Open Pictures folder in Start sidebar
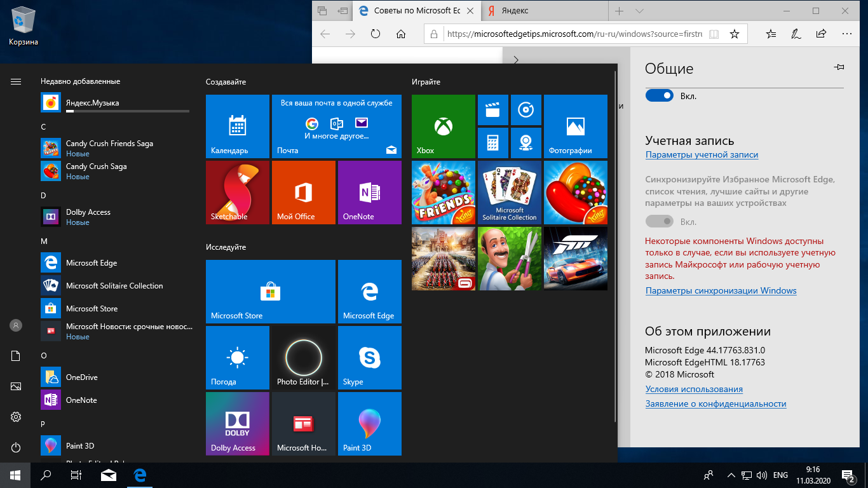The width and height of the screenshot is (868, 488). click(16, 386)
